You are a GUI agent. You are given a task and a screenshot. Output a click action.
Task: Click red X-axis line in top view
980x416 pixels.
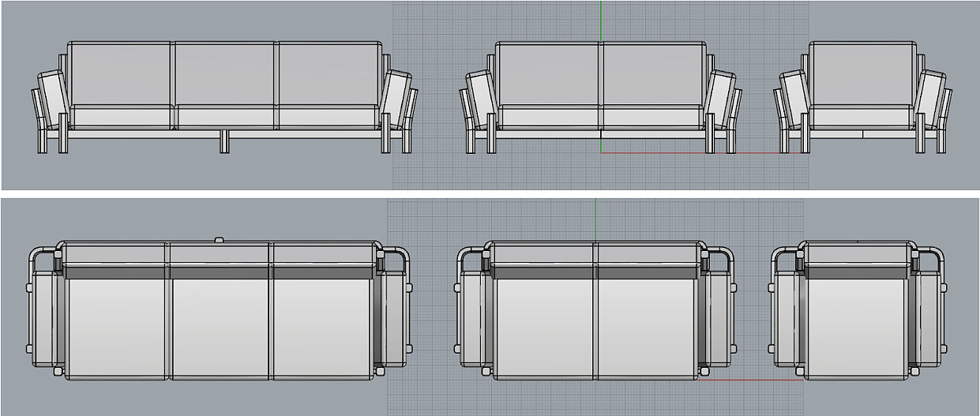click(x=750, y=380)
